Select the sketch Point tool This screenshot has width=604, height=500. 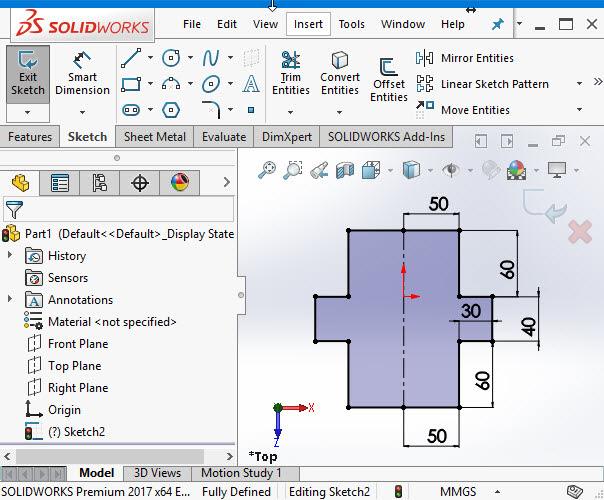tap(251, 110)
